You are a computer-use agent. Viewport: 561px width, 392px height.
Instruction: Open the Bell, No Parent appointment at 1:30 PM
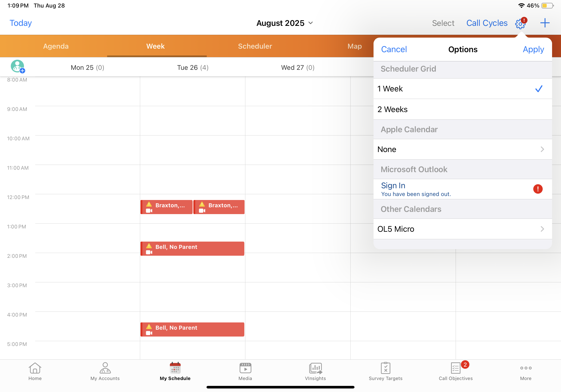coord(192,248)
